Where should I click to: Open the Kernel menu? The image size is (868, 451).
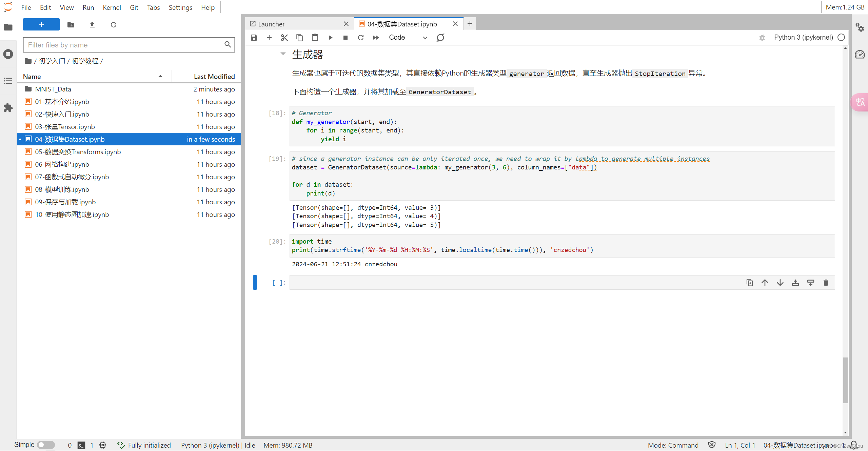click(112, 7)
